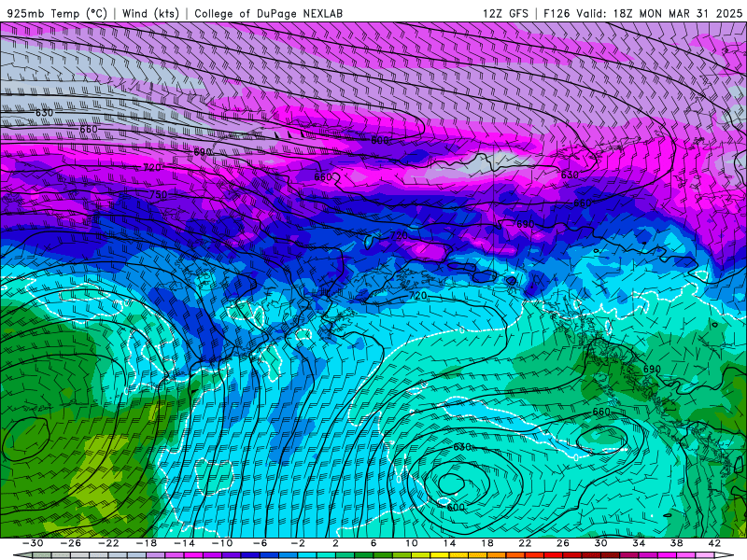
Task: Click '630' label just above southern low center
Action: [461, 447]
